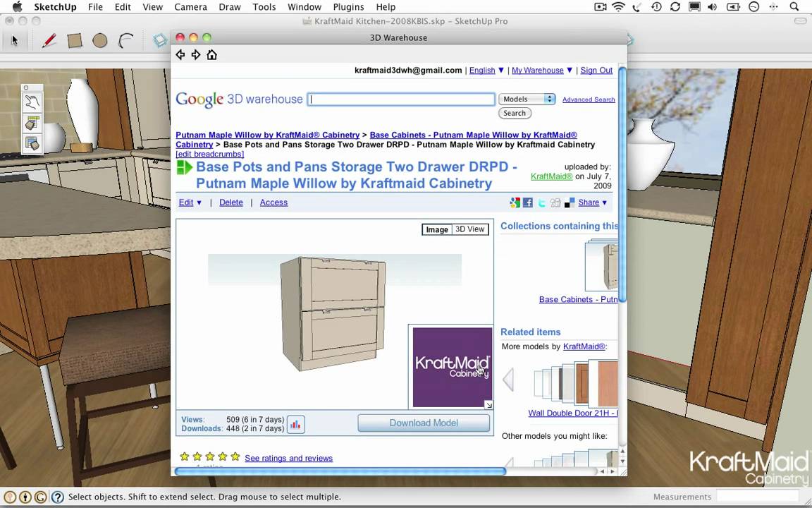This screenshot has height=508, width=812.
Task: Click the Interact hand tool in floating palette
Action: pyautogui.click(x=32, y=102)
